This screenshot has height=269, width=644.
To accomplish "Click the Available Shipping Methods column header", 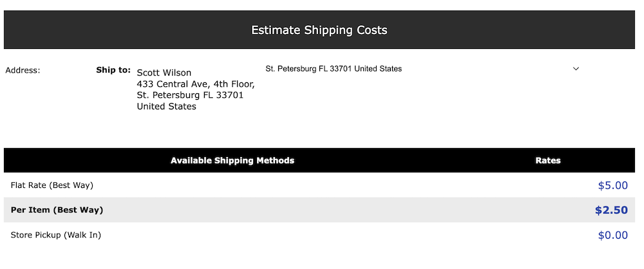I will point(232,160).
